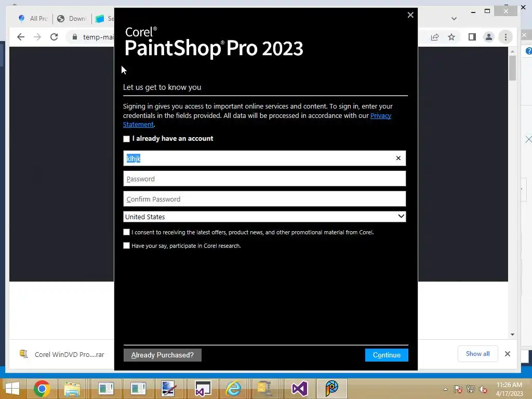Open the Corel WinDVD Pro rar download item
This screenshot has height=399, width=532.
pyautogui.click(x=62, y=354)
